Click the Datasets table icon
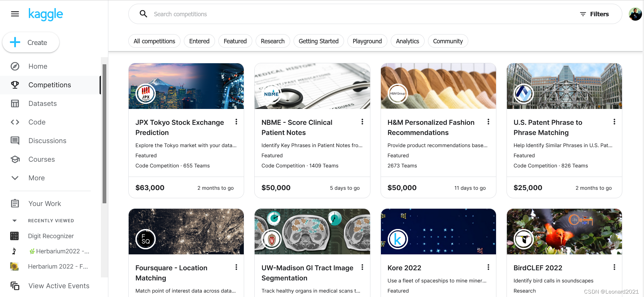The image size is (644, 297). 15,104
